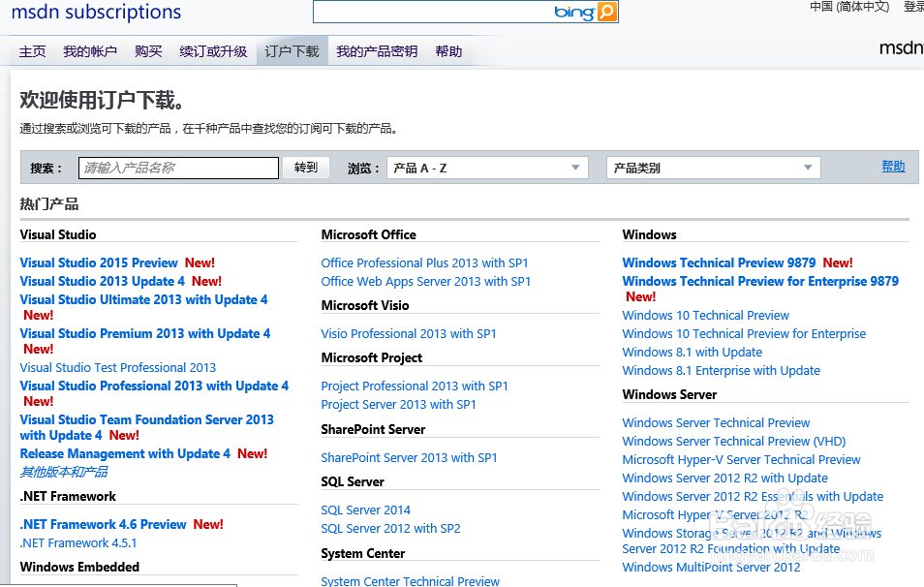
Task: Open Visio Professional 2013 with SP1
Action: point(409,333)
